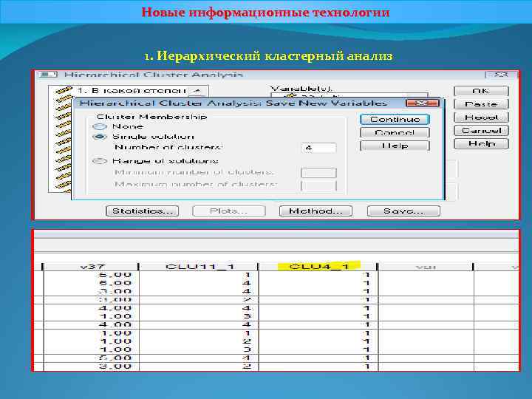Select the None cluster membership option
This screenshot has height=399, width=532.
pos(100,126)
